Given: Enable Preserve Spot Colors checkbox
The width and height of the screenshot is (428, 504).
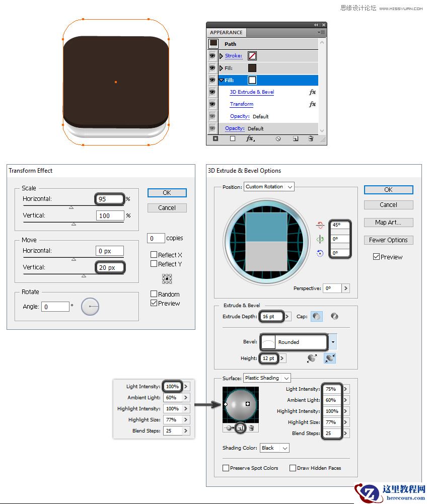Looking at the screenshot, I should pos(226,468).
